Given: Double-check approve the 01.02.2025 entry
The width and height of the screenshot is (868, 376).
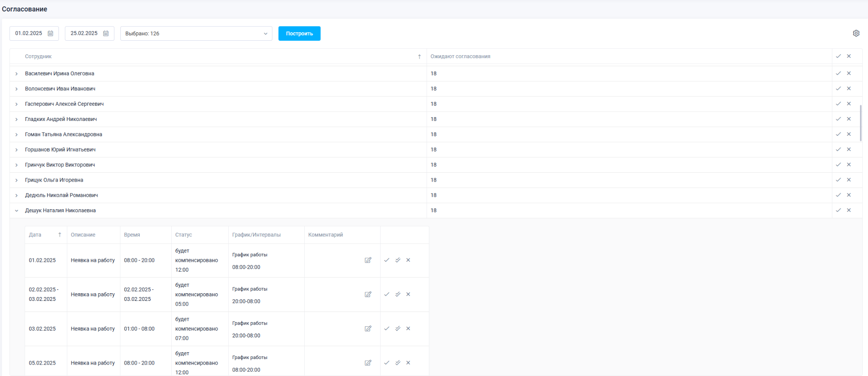Looking at the screenshot, I should click(x=398, y=260).
